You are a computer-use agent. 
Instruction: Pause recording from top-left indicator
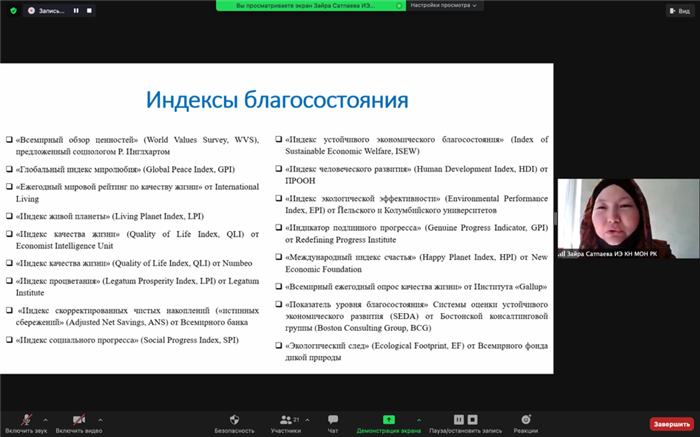coord(77,11)
